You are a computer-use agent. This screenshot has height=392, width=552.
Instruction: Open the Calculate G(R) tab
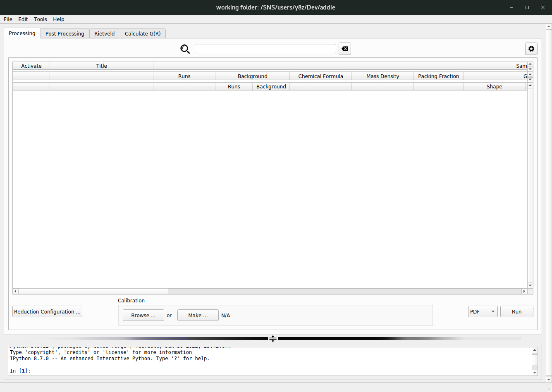pyautogui.click(x=143, y=33)
